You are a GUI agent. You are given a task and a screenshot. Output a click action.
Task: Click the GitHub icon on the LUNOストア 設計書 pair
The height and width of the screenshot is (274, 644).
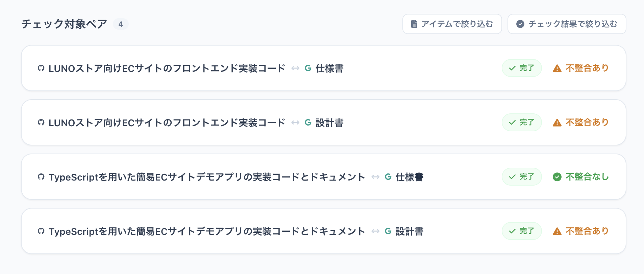(41, 122)
